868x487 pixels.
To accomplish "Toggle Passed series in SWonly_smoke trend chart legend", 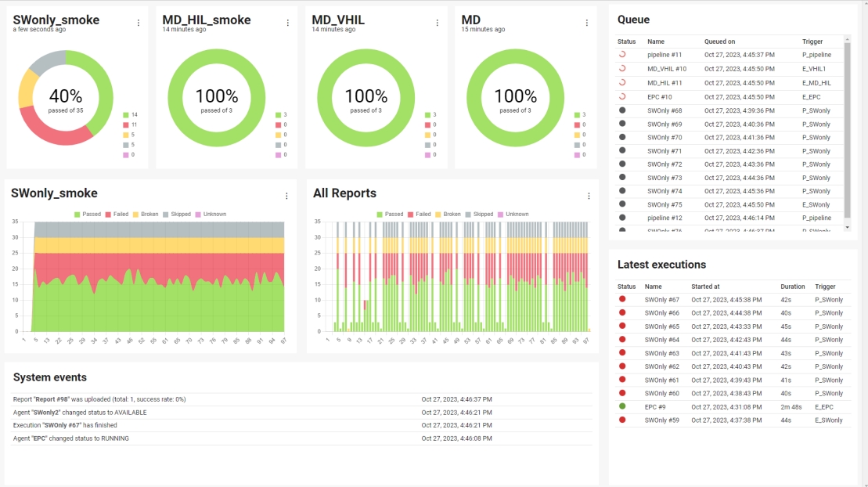I will (88, 215).
